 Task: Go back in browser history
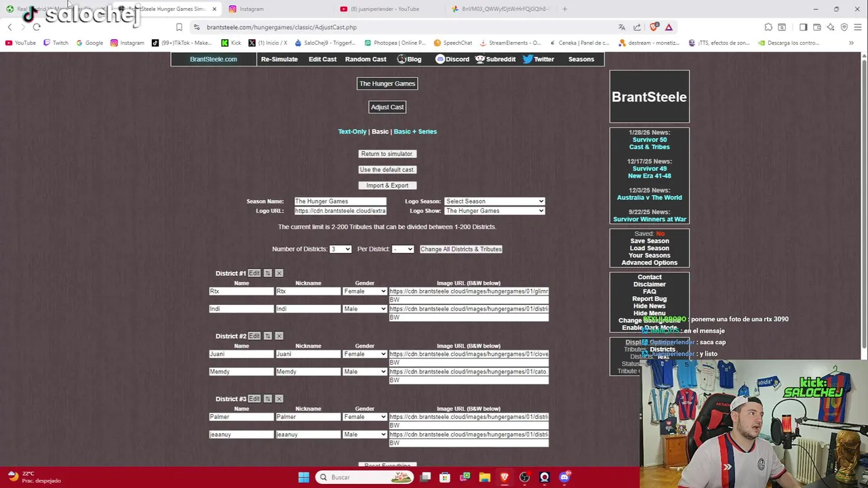coord(9,27)
